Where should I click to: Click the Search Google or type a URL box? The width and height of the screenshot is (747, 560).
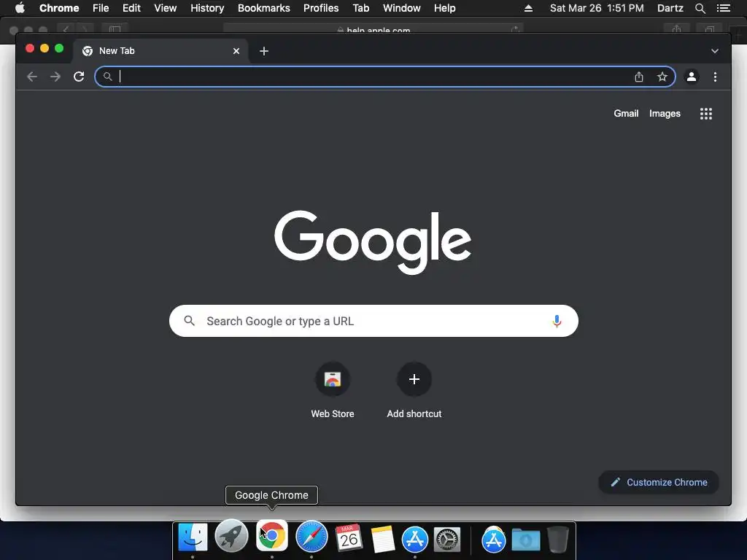[373, 321]
